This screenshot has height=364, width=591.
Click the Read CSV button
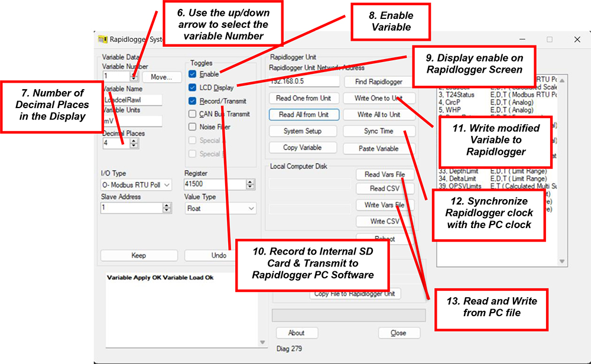click(x=385, y=188)
